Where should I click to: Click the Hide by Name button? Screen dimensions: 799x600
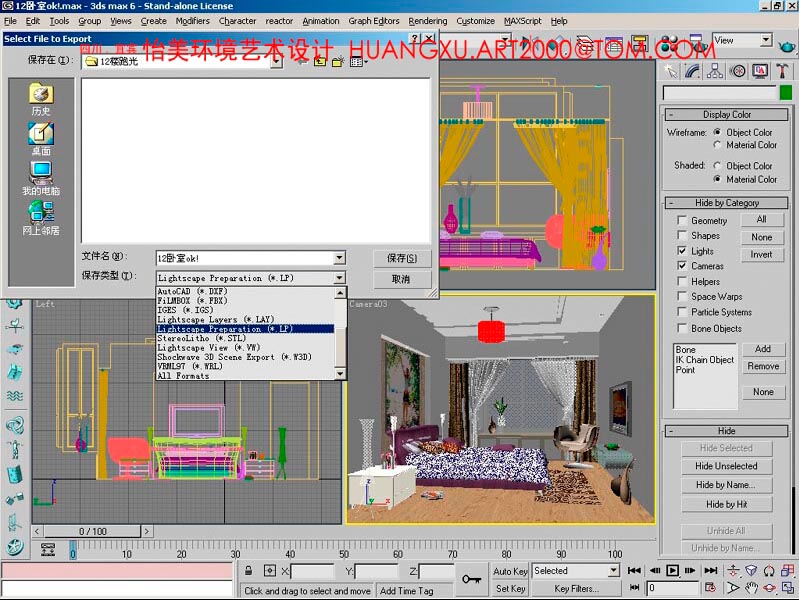(726, 485)
